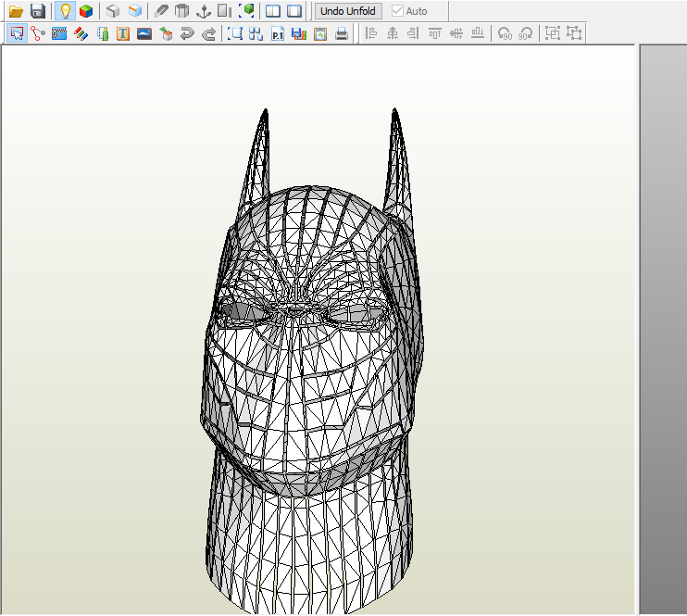Rotate 90 degrees counterclockwise icon
This screenshot has height=616, width=687.
tap(505, 33)
